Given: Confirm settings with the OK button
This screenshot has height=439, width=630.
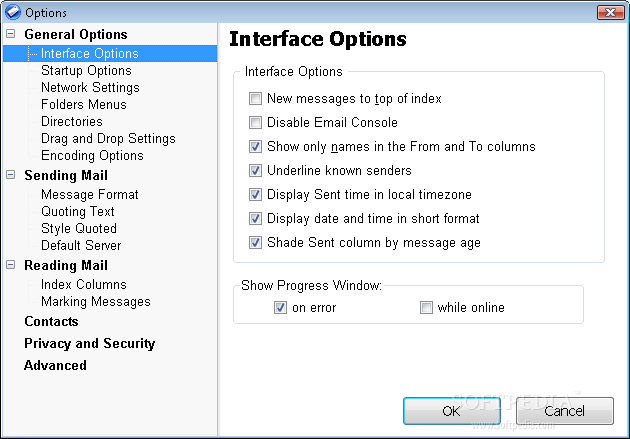Looking at the screenshot, I should pos(452,411).
